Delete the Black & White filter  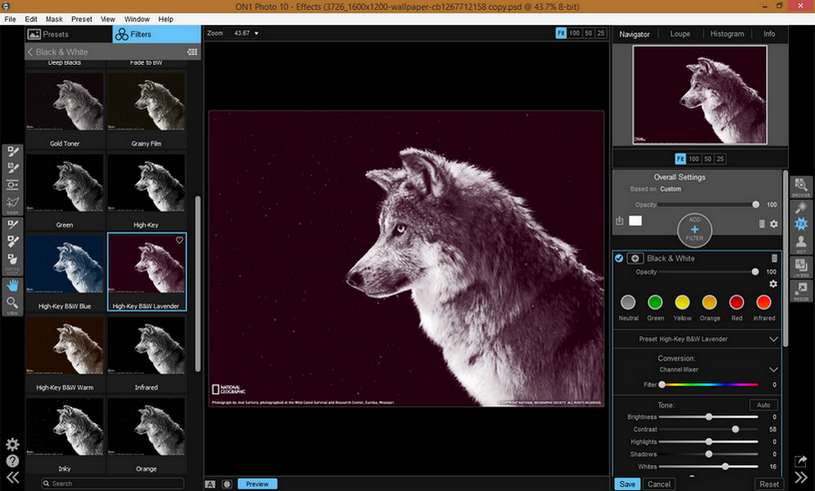[x=773, y=258]
